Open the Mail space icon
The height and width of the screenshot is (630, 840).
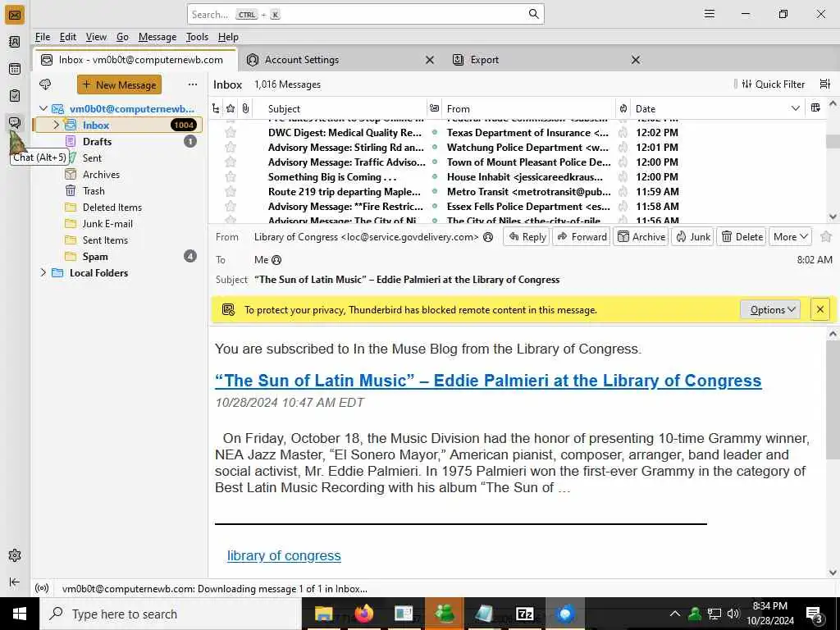coord(15,15)
